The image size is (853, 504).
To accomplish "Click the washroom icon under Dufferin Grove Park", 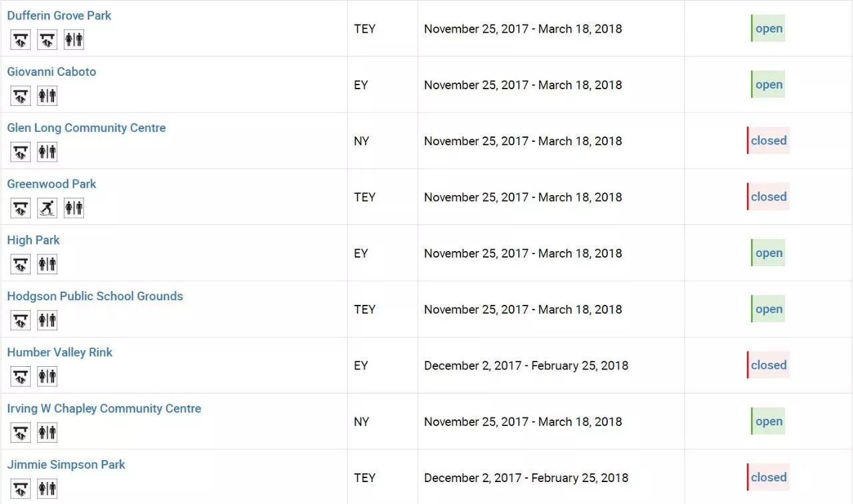I will tap(74, 40).
